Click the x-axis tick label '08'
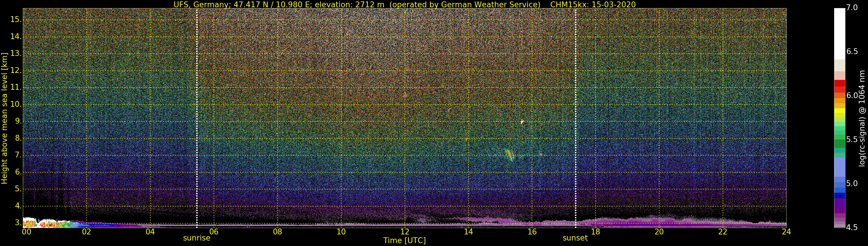The image size is (868, 246). click(x=277, y=232)
